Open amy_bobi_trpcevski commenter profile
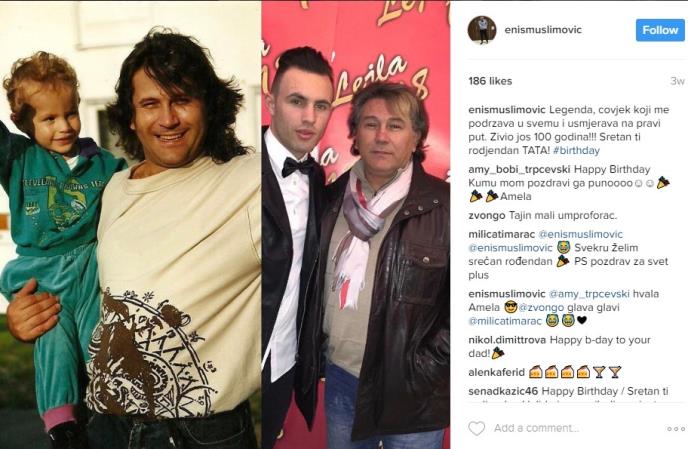The width and height of the screenshot is (688, 449). pos(519,169)
